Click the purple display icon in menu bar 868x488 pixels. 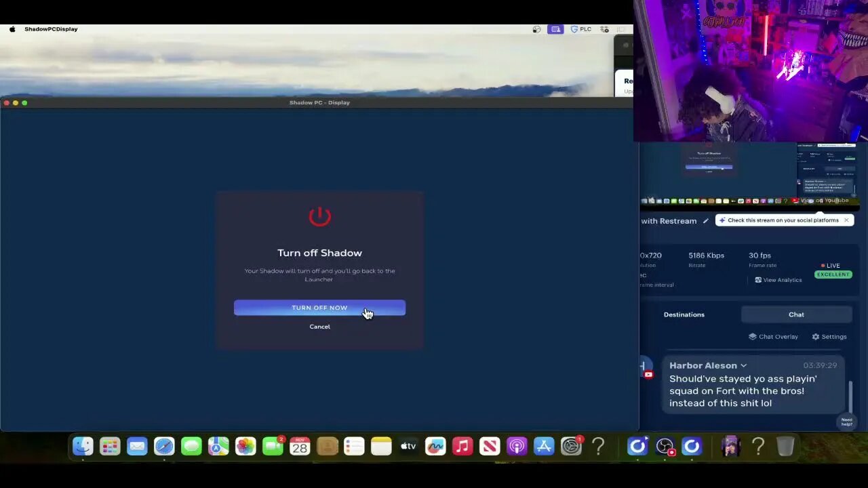pos(555,29)
